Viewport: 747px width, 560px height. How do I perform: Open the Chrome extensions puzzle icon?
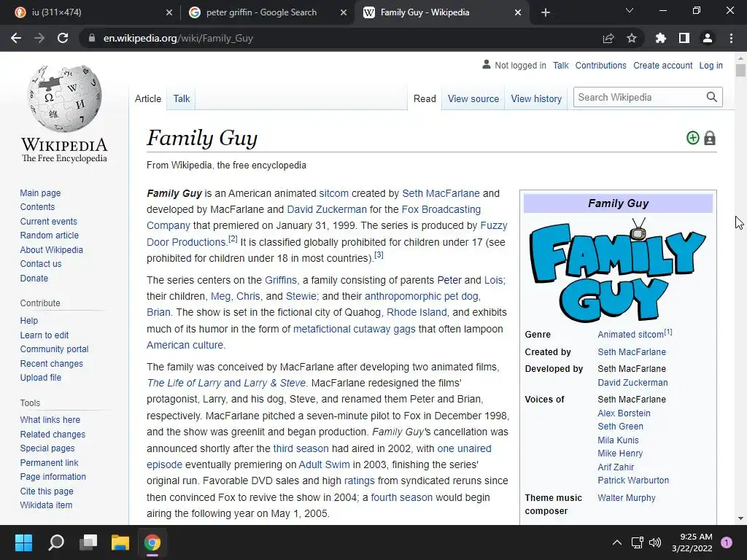coord(661,38)
